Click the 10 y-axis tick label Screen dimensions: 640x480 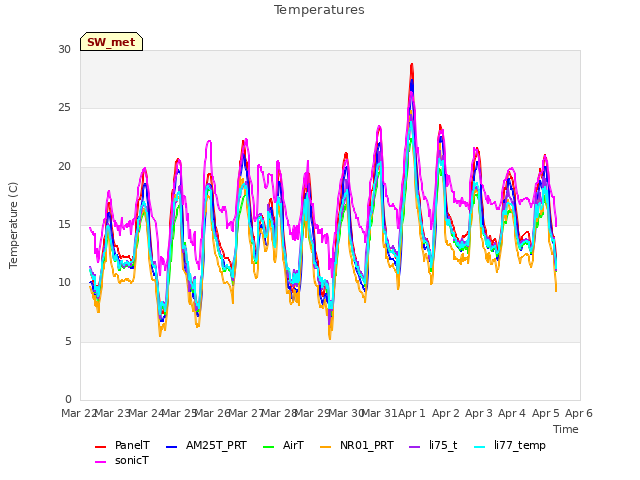click(64, 282)
